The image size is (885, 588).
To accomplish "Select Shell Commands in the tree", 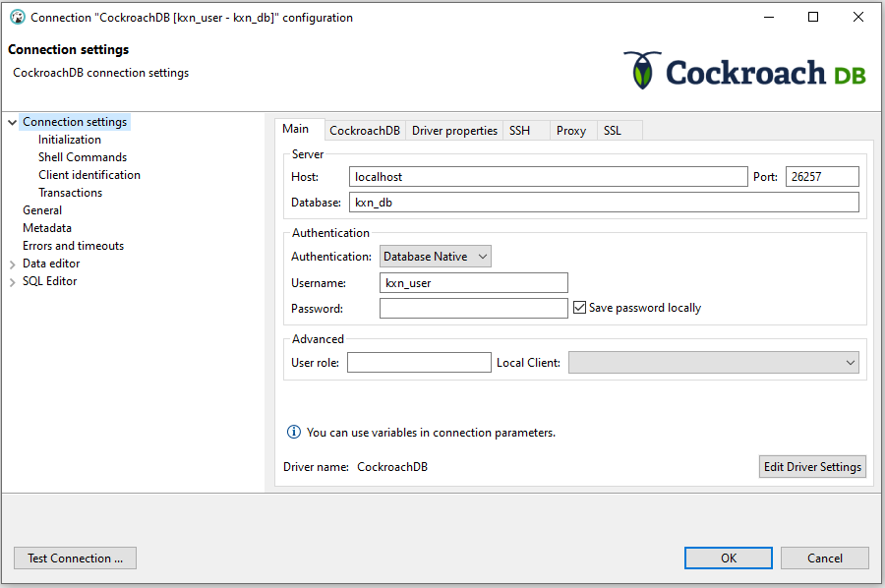I will (83, 157).
